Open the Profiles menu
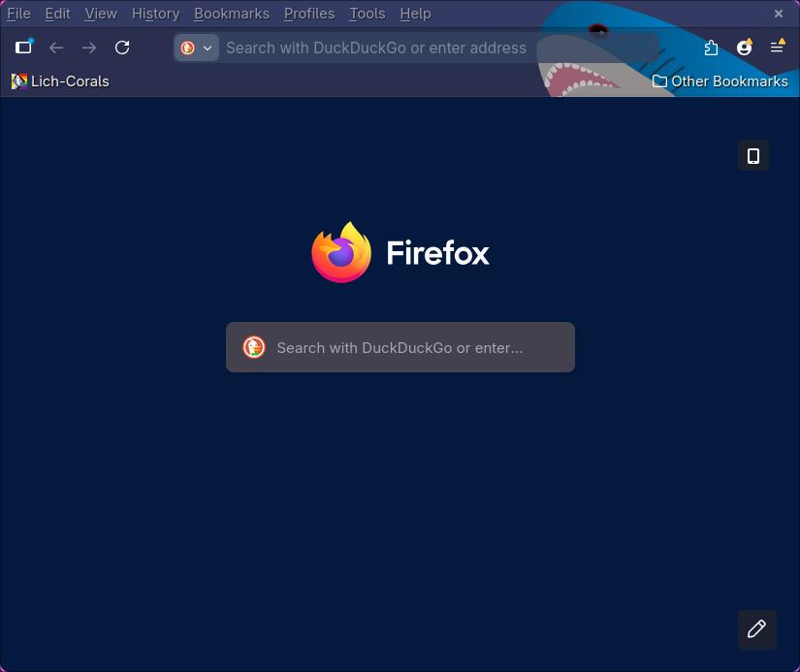 (308, 14)
